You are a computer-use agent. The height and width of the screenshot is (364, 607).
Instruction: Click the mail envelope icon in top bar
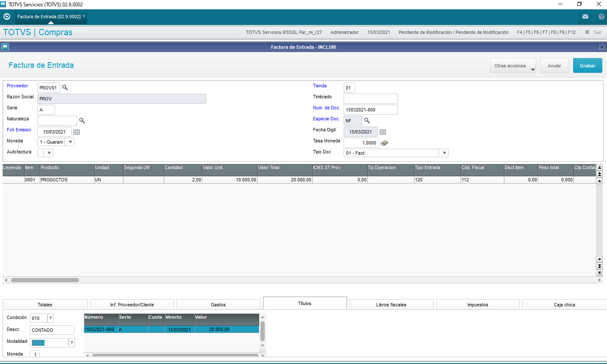[x=585, y=17]
